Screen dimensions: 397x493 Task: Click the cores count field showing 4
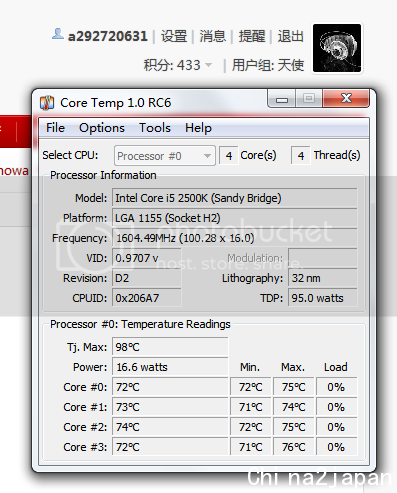point(229,155)
